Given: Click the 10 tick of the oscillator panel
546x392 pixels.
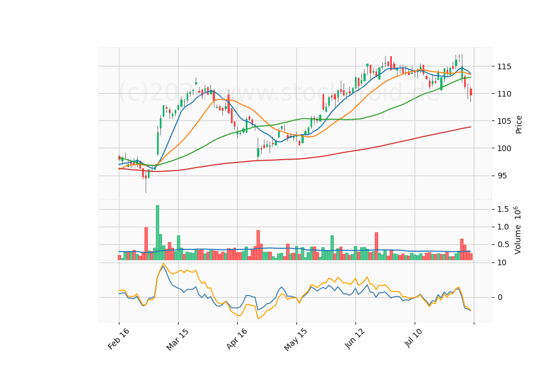Looking at the screenshot, I should pos(502,262).
